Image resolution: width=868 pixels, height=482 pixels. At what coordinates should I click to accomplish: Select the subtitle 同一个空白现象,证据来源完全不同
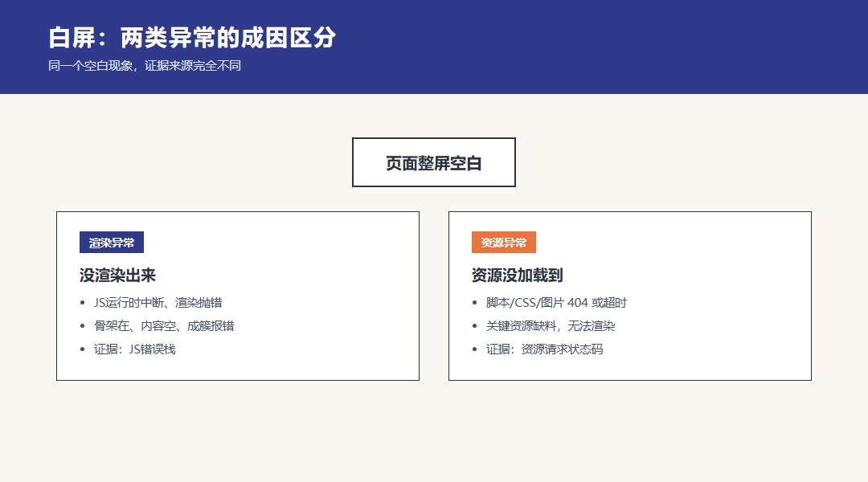point(145,66)
